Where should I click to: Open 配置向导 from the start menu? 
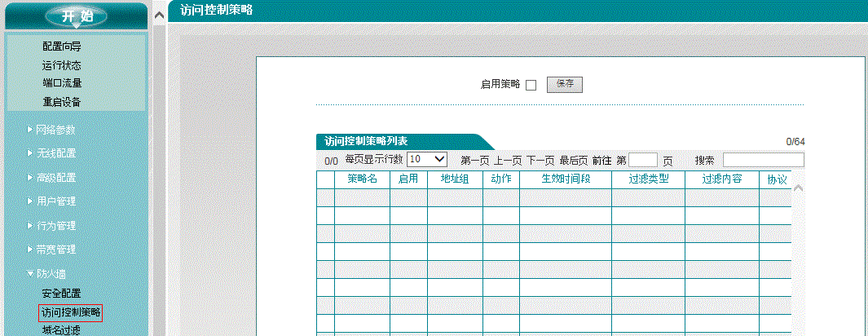61,47
